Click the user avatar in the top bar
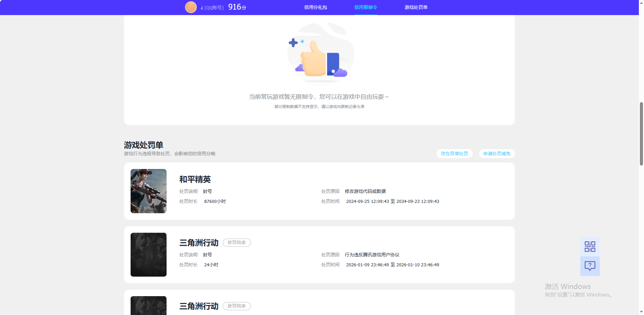Screen dimensions: 644x315 coord(191,7)
